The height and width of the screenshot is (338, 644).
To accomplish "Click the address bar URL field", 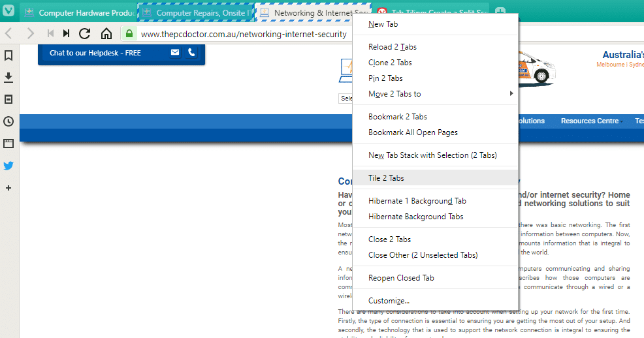I will pyautogui.click(x=243, y=34).
